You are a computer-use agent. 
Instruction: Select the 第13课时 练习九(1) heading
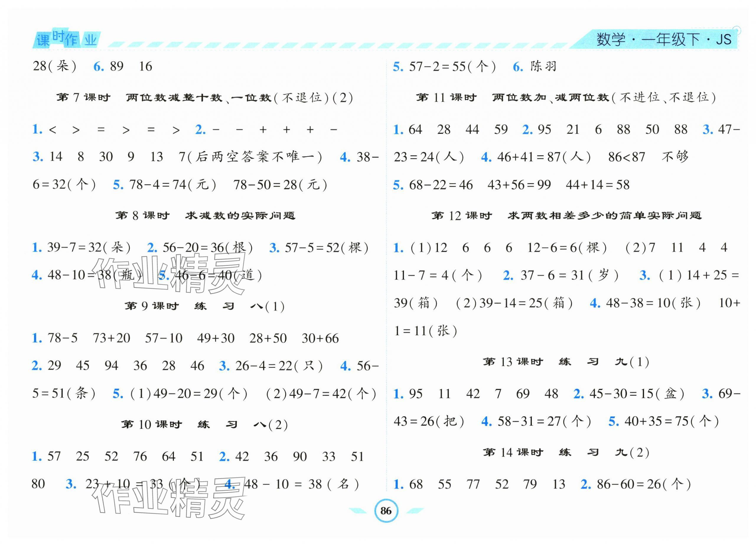566,362
